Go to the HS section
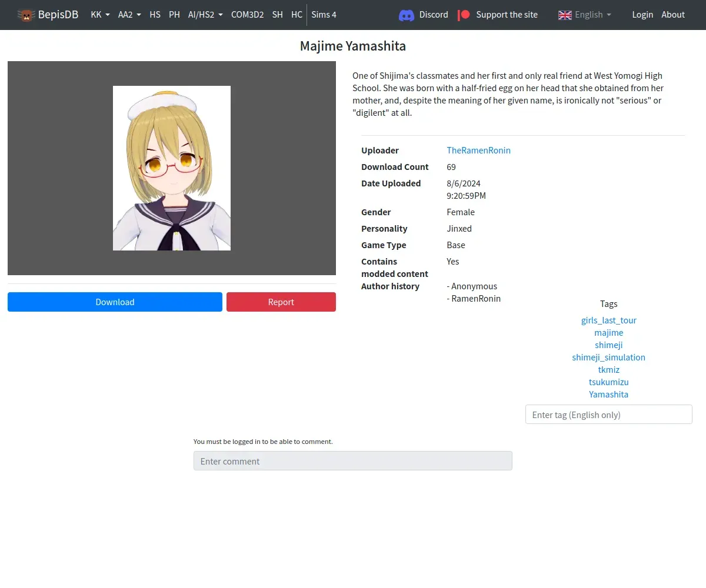The width and height of the screenshot is (706, 588). [x=155, y=15]
